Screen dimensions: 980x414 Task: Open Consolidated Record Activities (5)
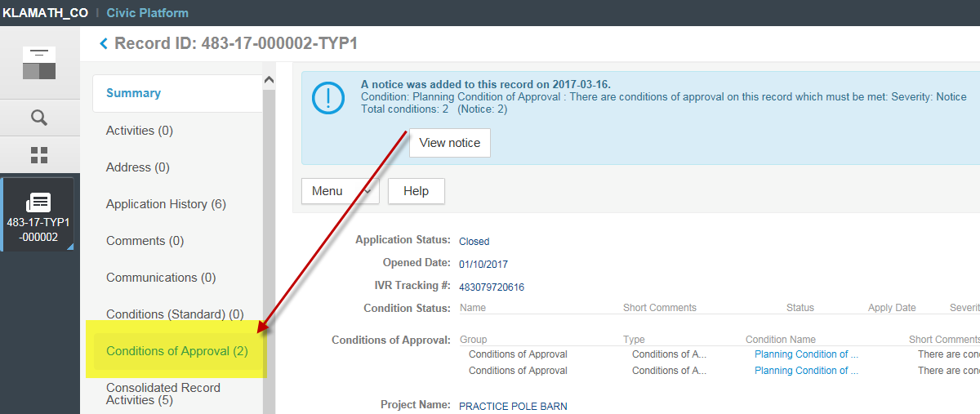[163, 394]
